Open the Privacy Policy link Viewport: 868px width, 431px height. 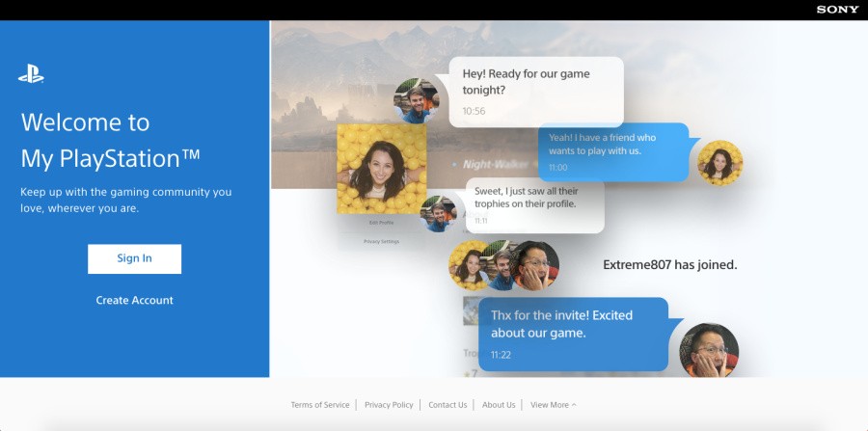(x=389, y=404)
